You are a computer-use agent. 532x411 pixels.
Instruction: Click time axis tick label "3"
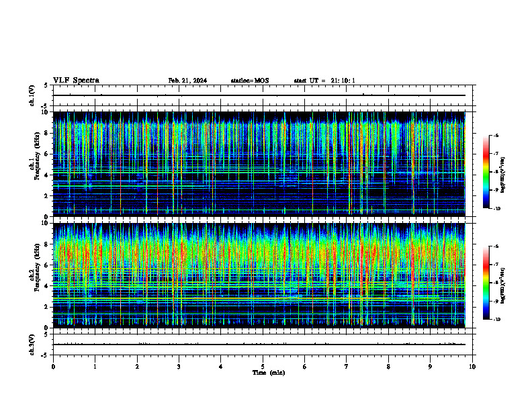pyautogui.click(x=179, y=367)
